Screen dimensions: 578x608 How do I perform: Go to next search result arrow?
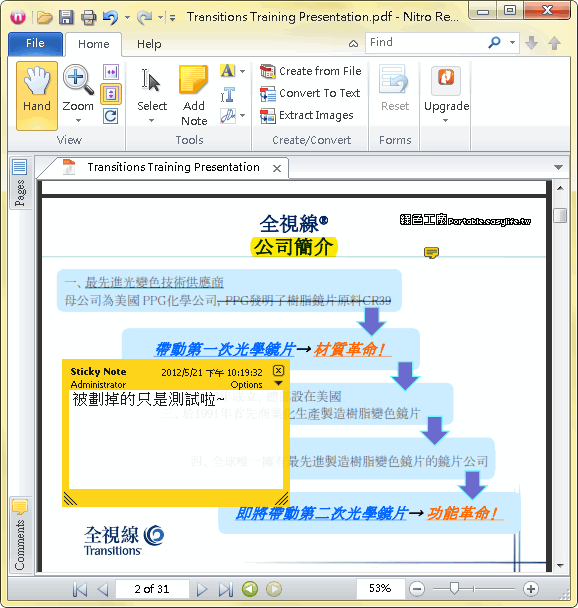pos(531,43)
